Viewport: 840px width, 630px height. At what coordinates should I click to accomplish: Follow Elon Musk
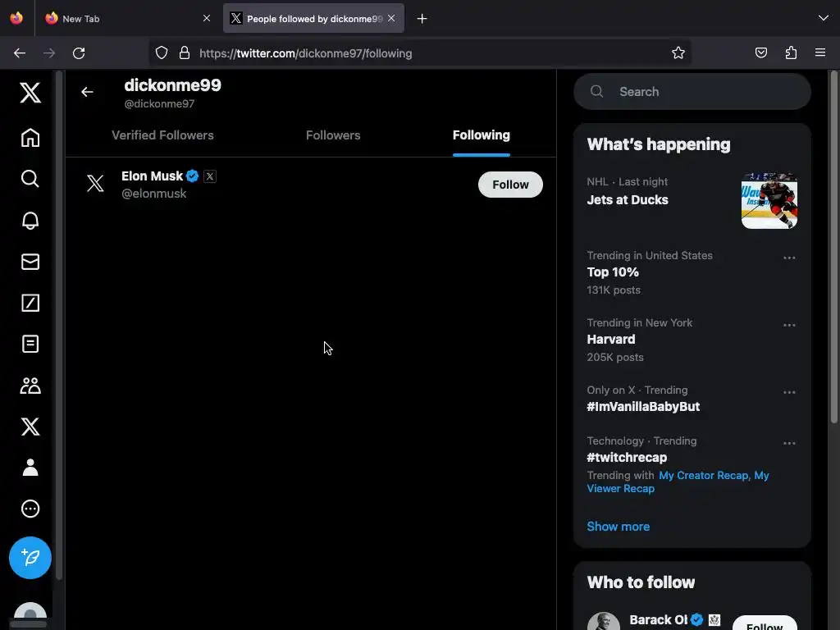[510, 185]
